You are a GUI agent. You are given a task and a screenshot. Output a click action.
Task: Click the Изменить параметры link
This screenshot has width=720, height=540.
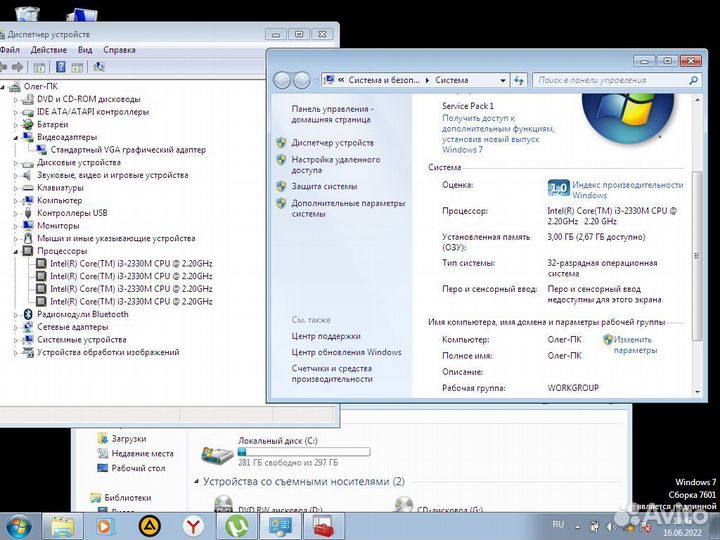coord(634,345)
